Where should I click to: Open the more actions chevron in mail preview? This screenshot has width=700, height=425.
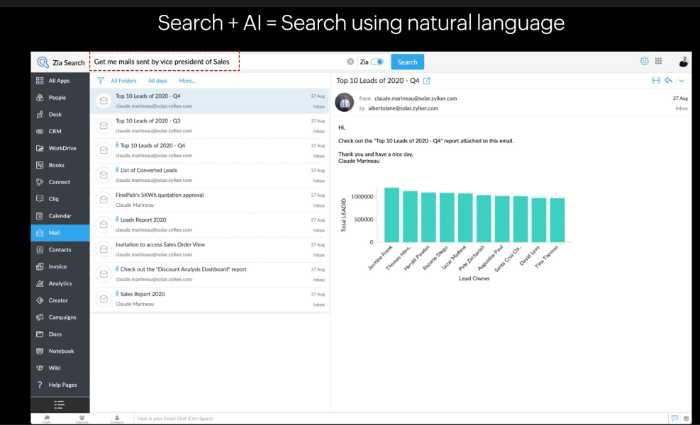point(681,81)
